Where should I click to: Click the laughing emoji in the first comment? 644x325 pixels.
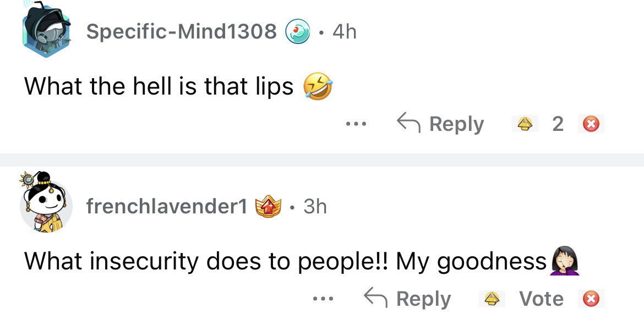[318, 87]
